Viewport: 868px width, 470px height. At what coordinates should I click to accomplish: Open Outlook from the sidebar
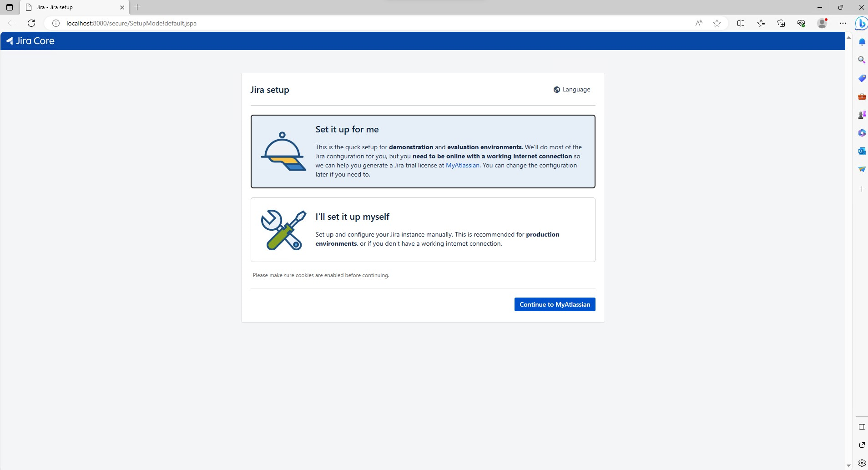point(862,151)
